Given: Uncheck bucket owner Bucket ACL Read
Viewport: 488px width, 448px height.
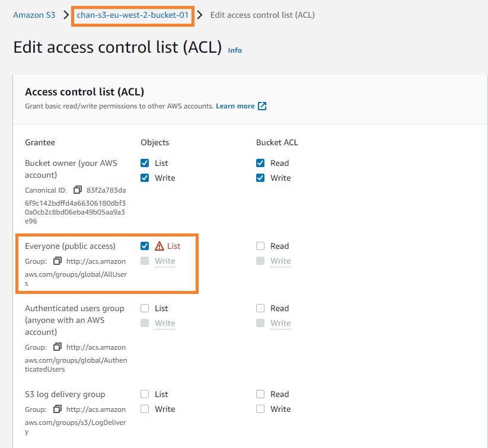Looking at the screenshot, I should [x=260, y=163].
